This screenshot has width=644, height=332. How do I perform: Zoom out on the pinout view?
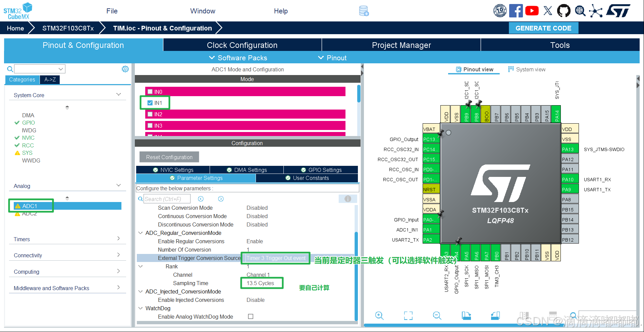tap(437, 315)
